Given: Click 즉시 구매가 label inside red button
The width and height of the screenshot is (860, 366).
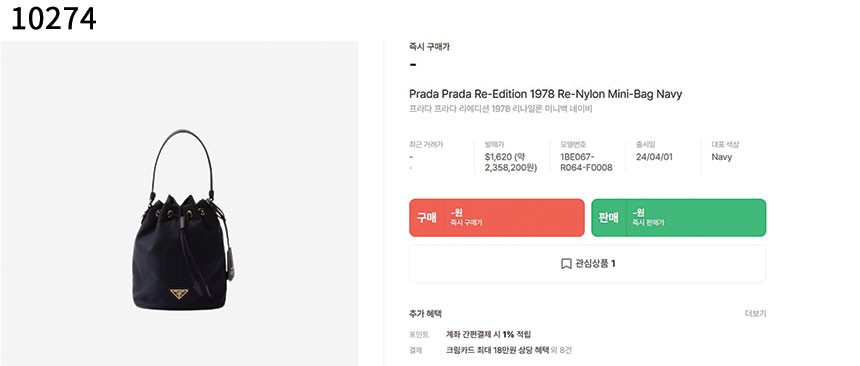Looking at the screenshot, I should [466, 223].
